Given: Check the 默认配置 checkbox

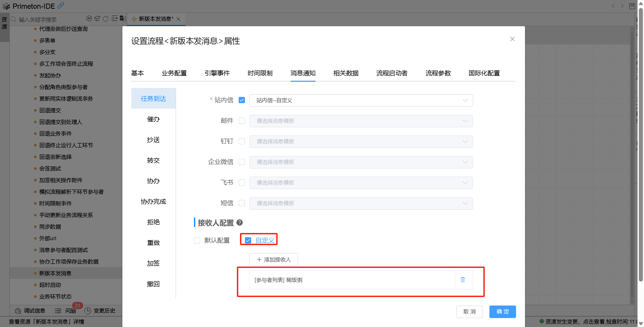Looking at the screenshot, I should pos(197,240).
